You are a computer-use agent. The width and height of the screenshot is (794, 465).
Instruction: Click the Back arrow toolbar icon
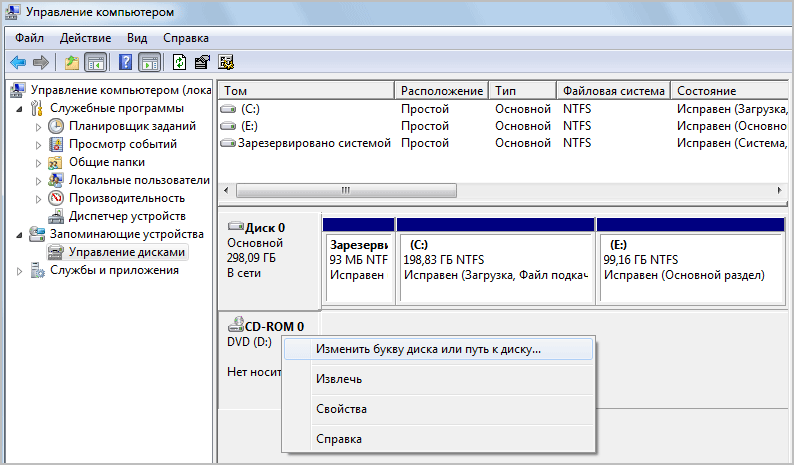[x=18, y=62]
